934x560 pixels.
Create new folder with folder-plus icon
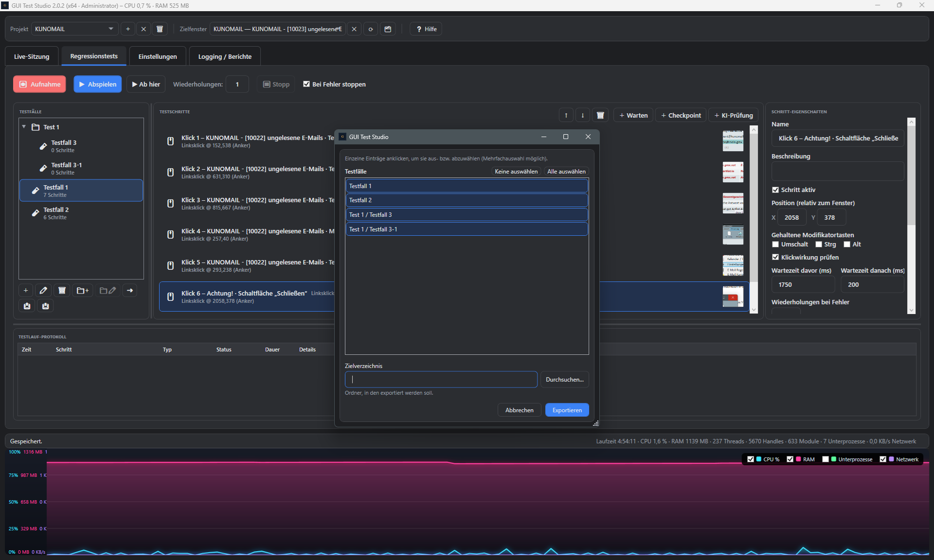click(83, 291)
